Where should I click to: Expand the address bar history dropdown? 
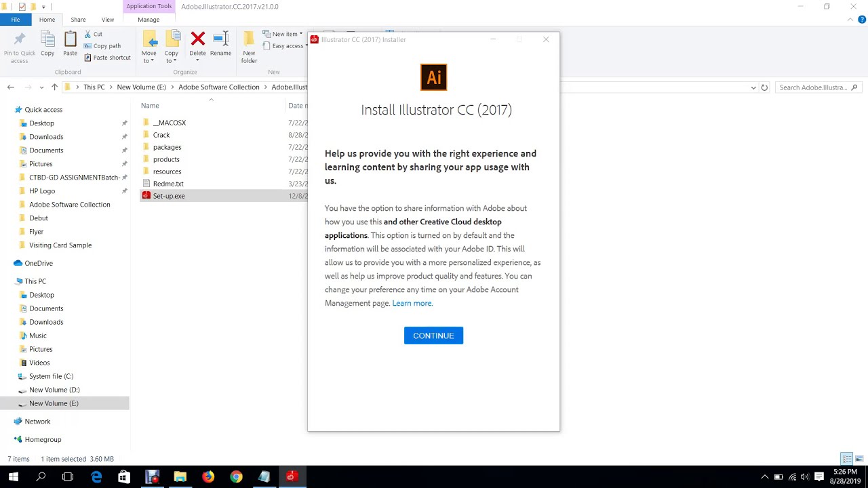(753, 87)
